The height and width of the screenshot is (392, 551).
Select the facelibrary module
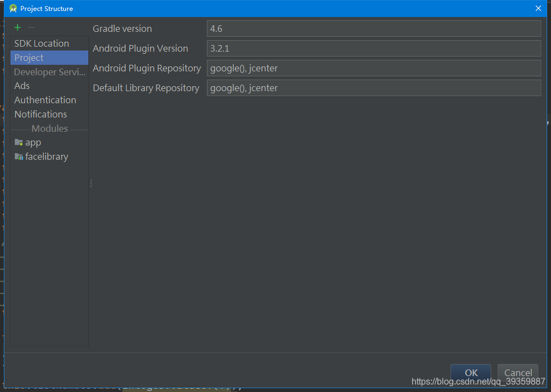49,156
